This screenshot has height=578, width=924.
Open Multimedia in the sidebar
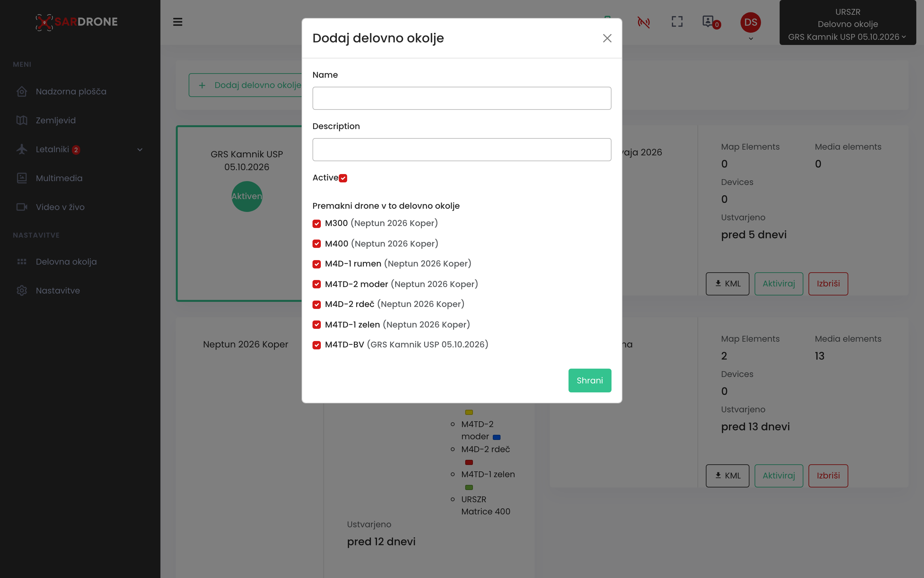pos(59,178)
